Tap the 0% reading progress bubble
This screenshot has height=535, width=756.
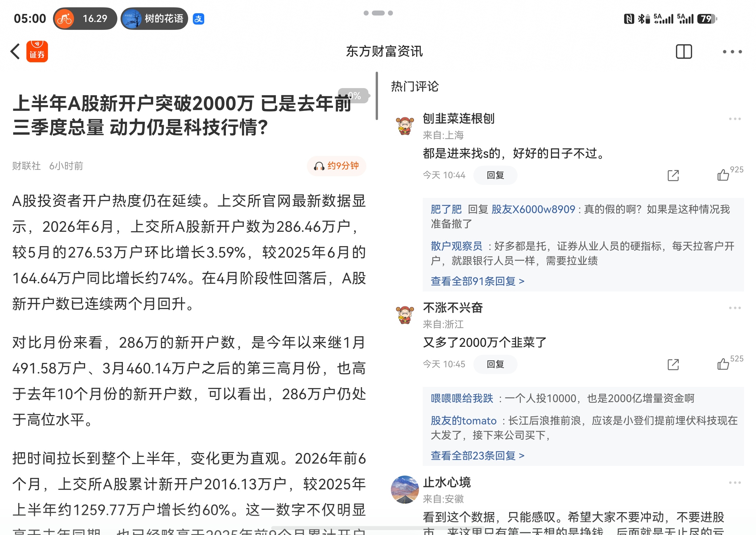[354, 95]
